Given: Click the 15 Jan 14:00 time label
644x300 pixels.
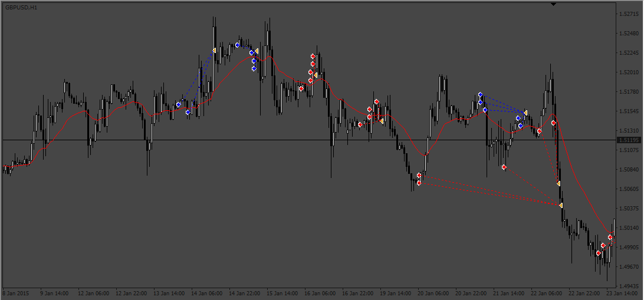Looking at the screenshot, I should coord(284,294).
